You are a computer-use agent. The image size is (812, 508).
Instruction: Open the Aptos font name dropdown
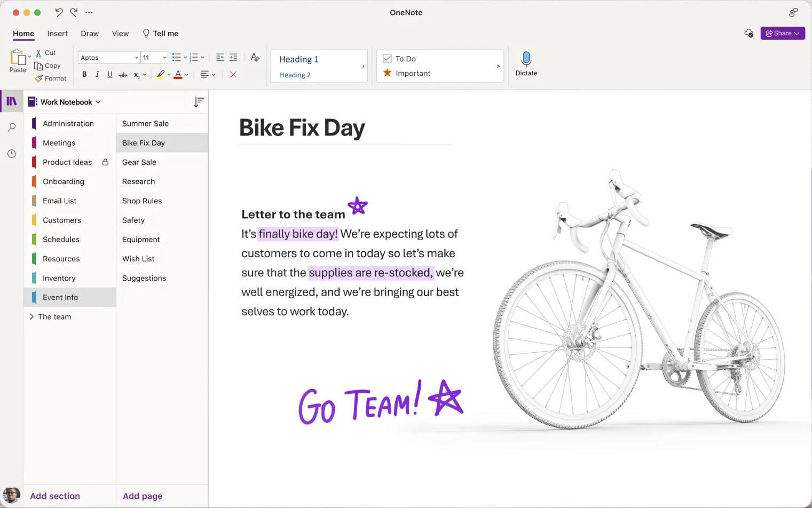pos(137,58)
